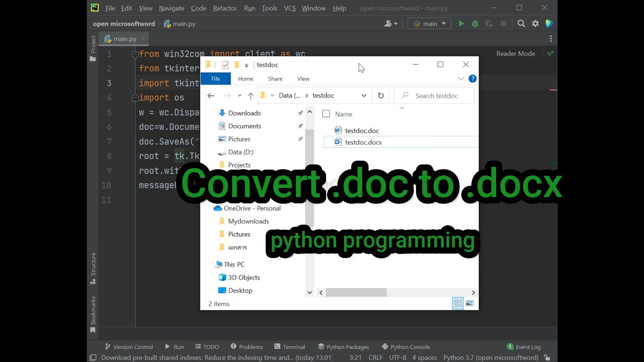Refresh the testdoc folder in Explorer
The image size is (644, 362).
[x=381, y=96]
